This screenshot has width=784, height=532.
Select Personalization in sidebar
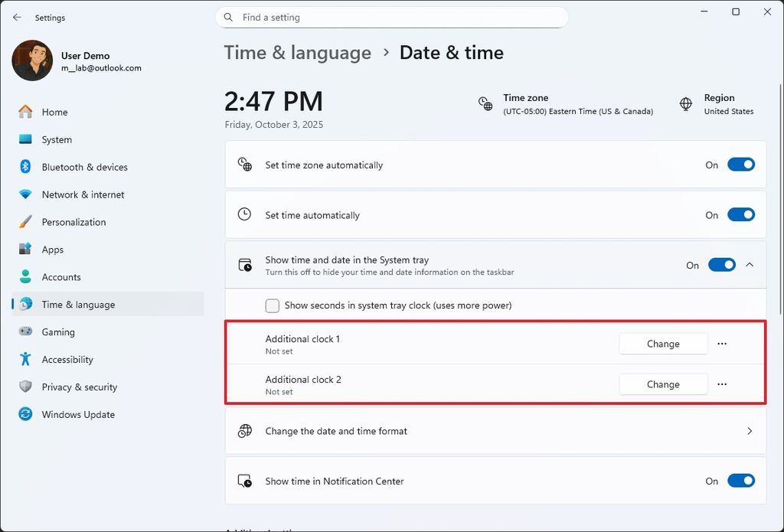click(108, 221)
